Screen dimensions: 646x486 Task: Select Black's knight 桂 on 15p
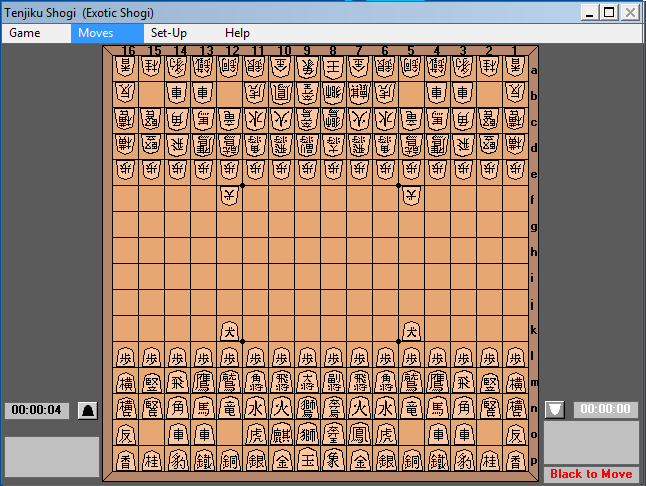pos(151,460)
